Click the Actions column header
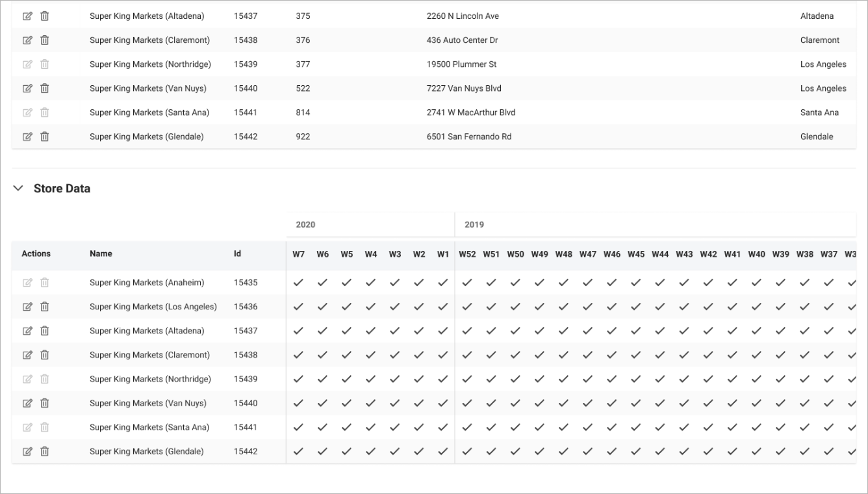This screenshot has height=494, width=868. click(x=36, y=253)
